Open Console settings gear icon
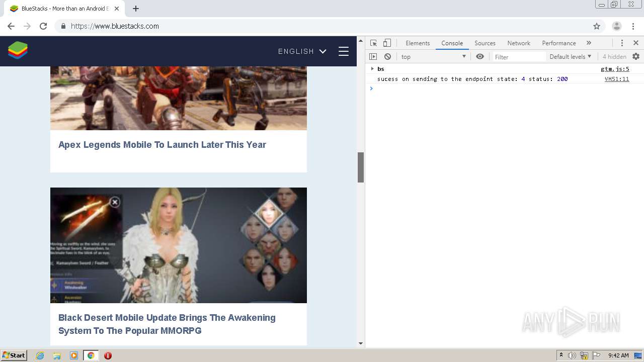The height and width of the screenshot is (362, 644). pos(636,57)
